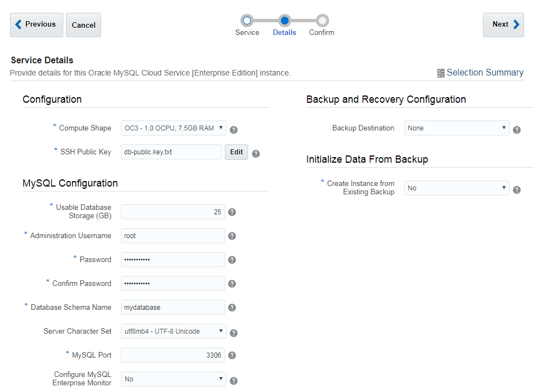
Task: Show help for Create Instance from Existing Backup
Action: [x=517, y=190]
